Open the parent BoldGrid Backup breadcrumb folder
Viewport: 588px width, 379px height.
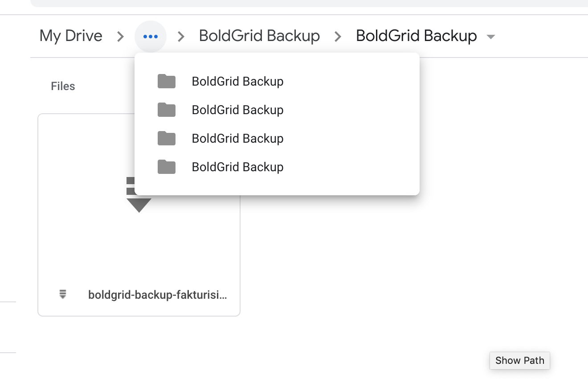(x=259, y=36)
